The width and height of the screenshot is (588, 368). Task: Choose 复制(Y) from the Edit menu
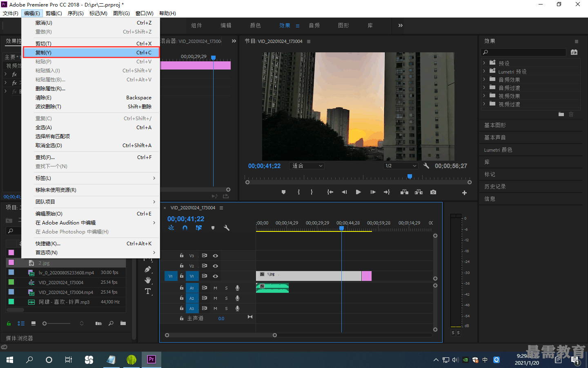click(x=91, y=52)
